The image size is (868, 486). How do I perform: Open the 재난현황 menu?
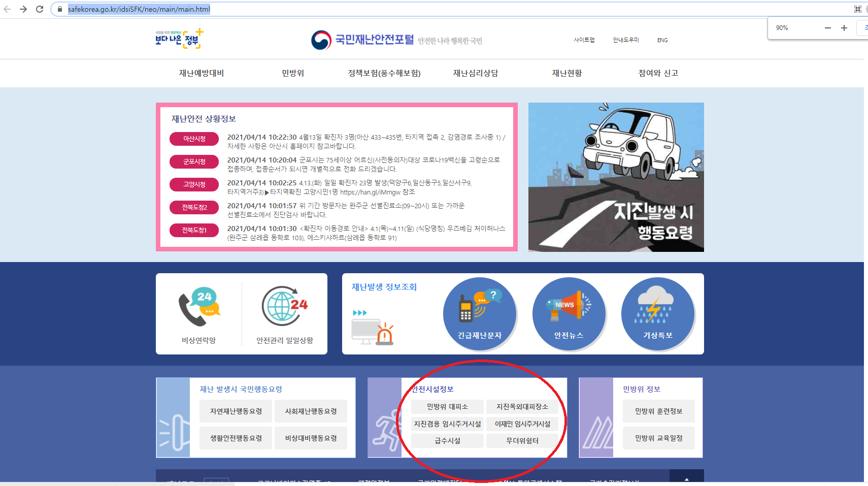click(x=567, y=73)
